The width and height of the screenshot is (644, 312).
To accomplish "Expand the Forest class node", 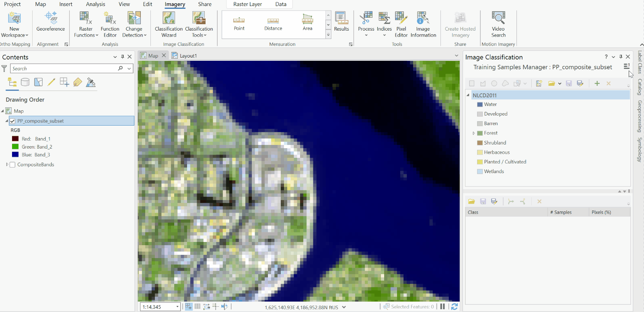I will coord(474,133).
